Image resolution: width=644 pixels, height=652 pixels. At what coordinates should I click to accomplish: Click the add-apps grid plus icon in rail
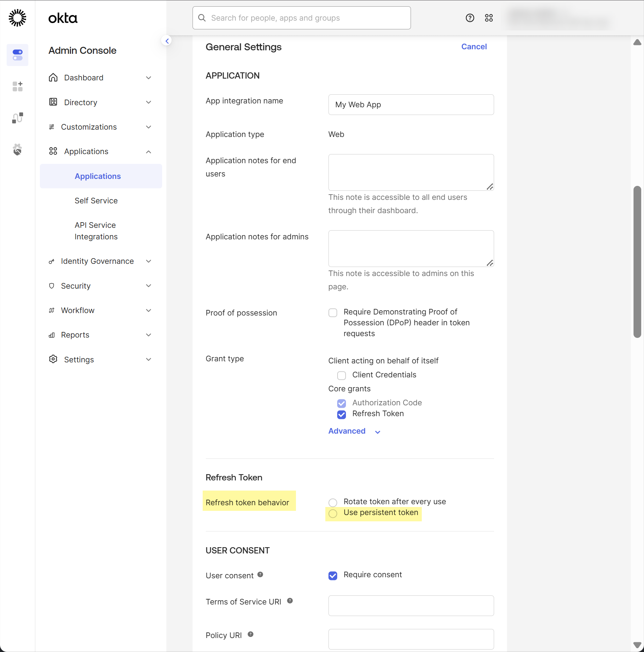coord(17,86)
